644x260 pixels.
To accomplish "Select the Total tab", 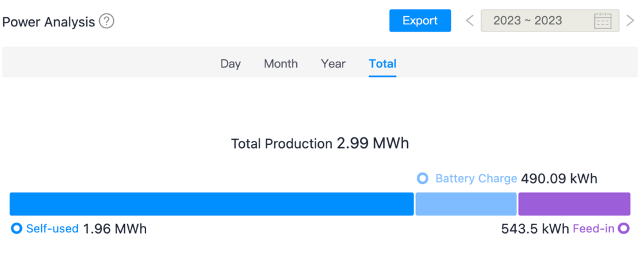I will coord(383,64).
